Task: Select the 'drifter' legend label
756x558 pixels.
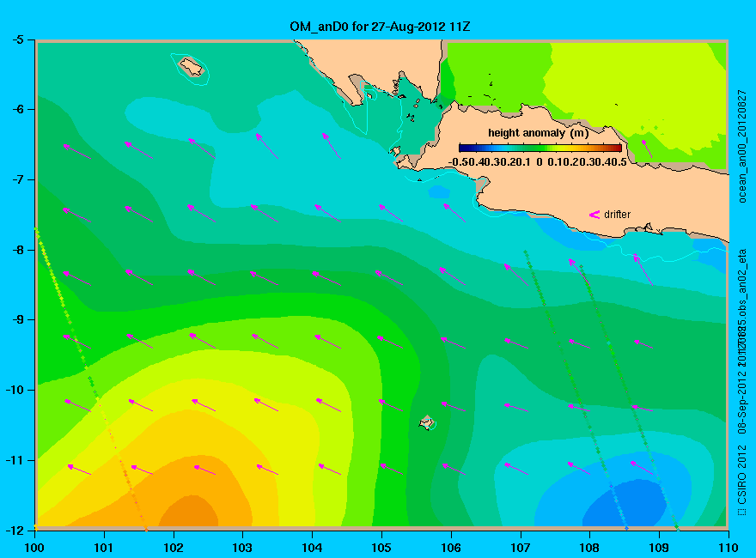Action: tap(617, 215)
